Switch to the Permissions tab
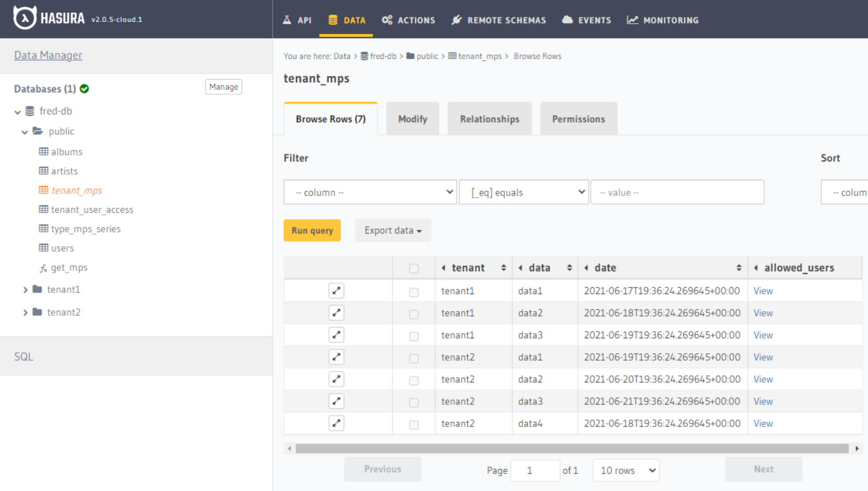This screenshot has width=868, height=491. point(578,119)
